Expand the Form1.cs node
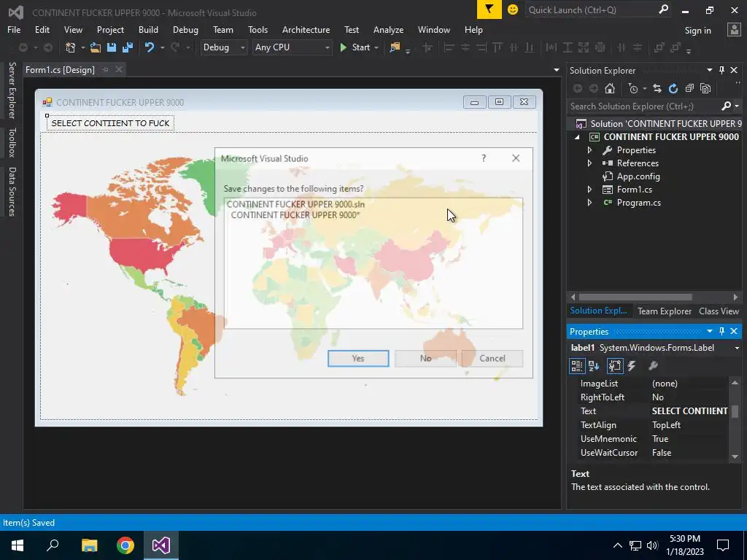The height and width of the screenshot is (560, 747). click(589, 190)
